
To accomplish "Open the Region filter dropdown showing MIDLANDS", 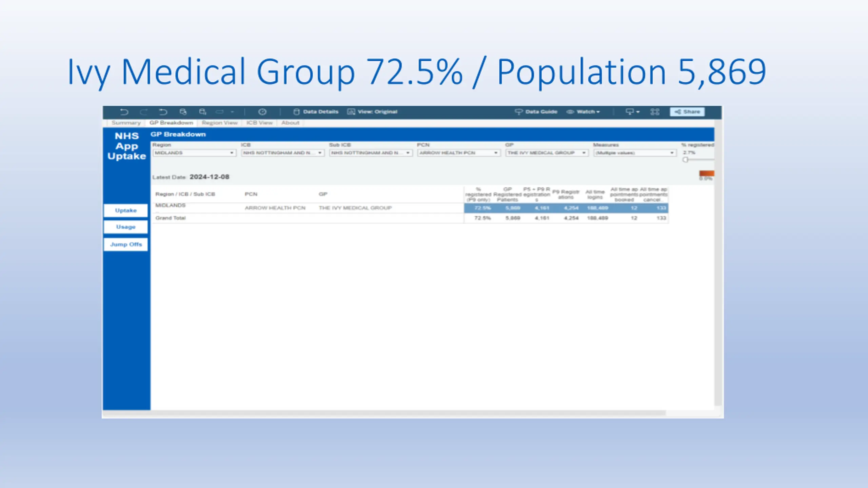I will [x=194, y=153].
